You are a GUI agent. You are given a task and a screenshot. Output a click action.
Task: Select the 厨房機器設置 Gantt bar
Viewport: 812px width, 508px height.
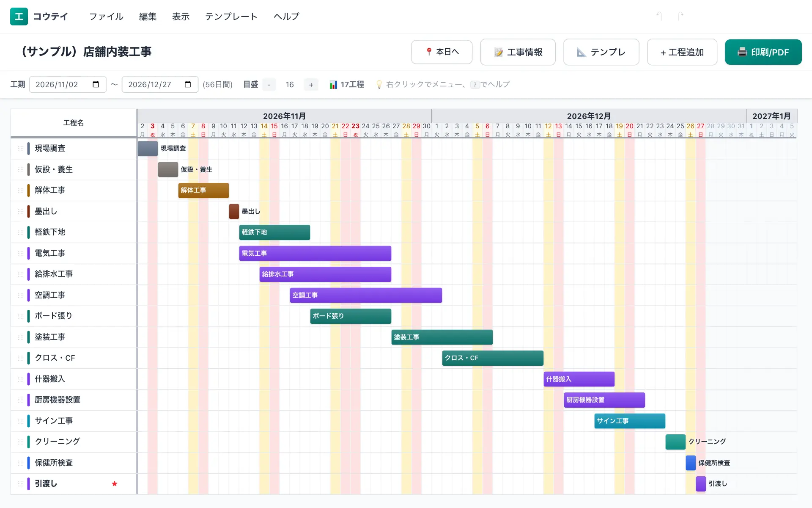604,400
